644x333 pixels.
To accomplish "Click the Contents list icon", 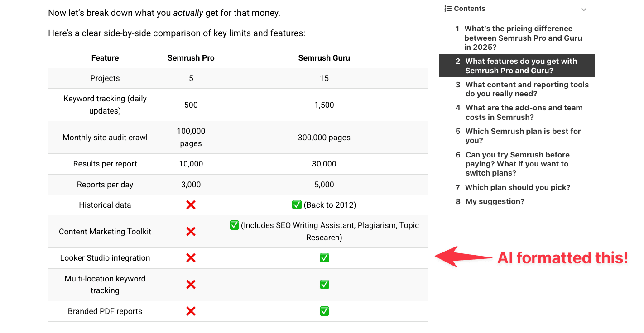I will [447, 8].
